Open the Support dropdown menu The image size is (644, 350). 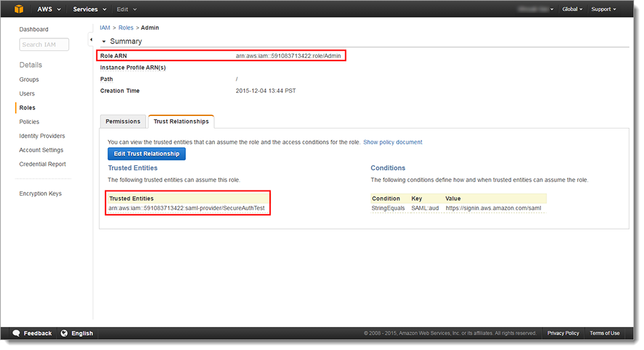pos(603,9)
